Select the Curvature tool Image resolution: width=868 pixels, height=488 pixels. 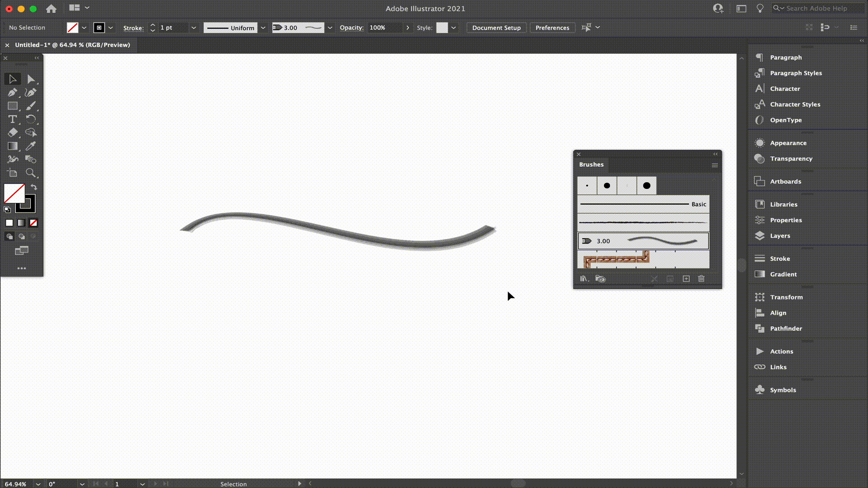pyautogui.click(x=31, y=93)
